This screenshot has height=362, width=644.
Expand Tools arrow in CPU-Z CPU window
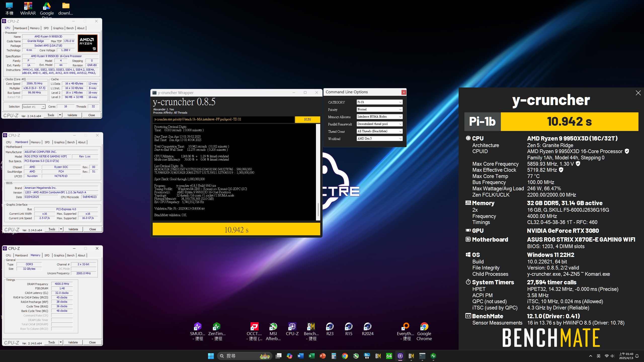pyautogui.click(x=60, y=115)
